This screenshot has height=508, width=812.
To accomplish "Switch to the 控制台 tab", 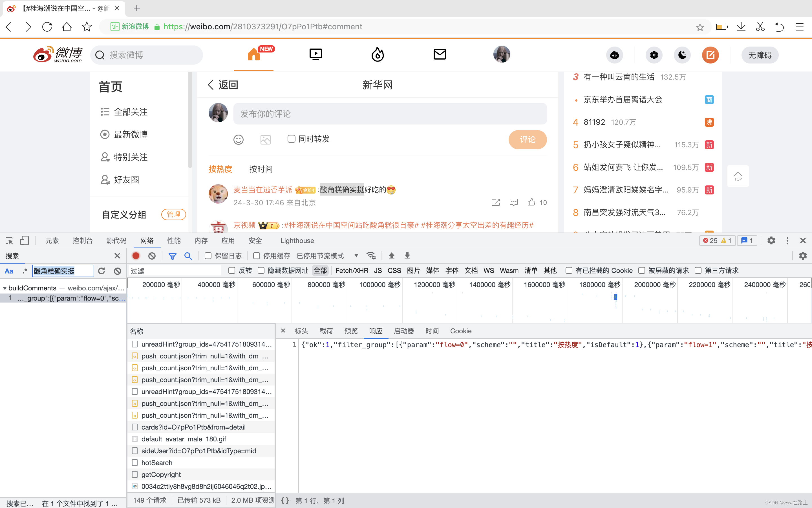I will pos(83,240).
